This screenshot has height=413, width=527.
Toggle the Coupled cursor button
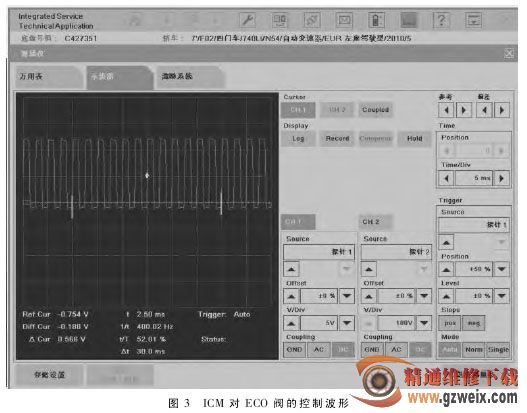pyautogui.click(x=375, y=110)
